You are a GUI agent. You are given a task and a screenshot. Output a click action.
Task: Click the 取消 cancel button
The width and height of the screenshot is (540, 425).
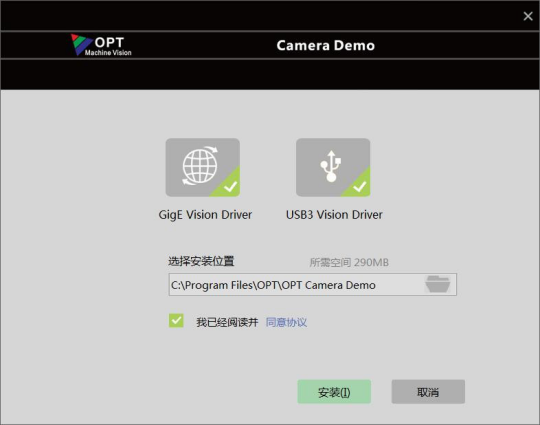click(x=428, y=392)
